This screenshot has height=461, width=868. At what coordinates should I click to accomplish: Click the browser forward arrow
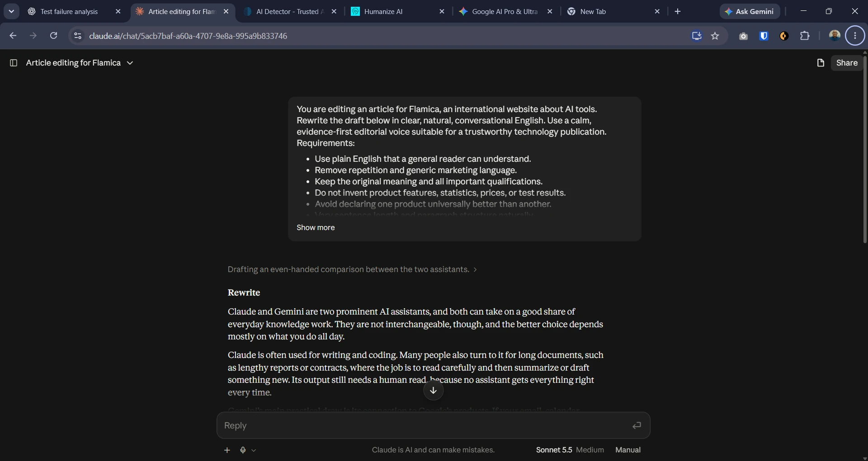point(33,36)
